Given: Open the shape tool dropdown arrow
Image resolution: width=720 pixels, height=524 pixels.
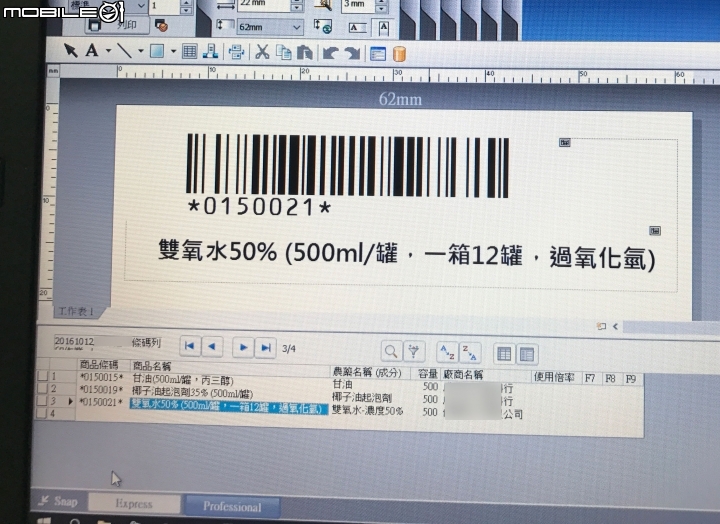Looking at the screenshot, I should point(173,51).
